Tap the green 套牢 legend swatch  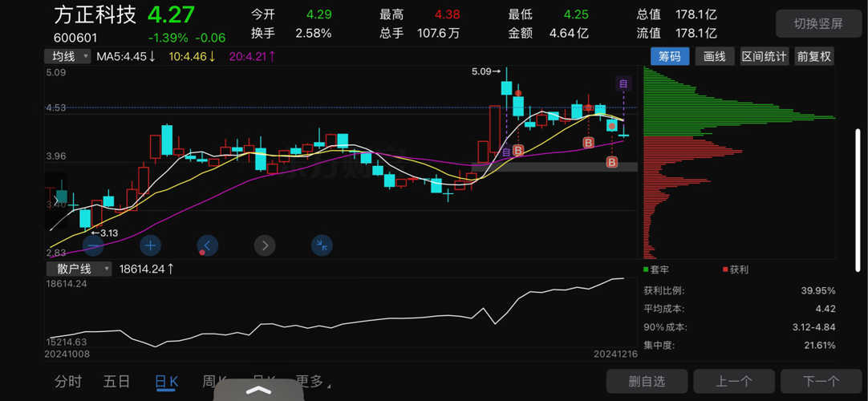point(647,269)
